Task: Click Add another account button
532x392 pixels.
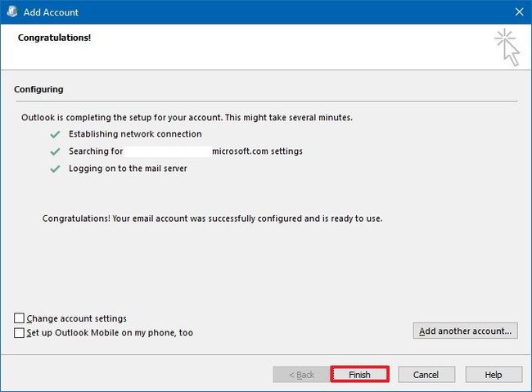Action: point(465,331)
